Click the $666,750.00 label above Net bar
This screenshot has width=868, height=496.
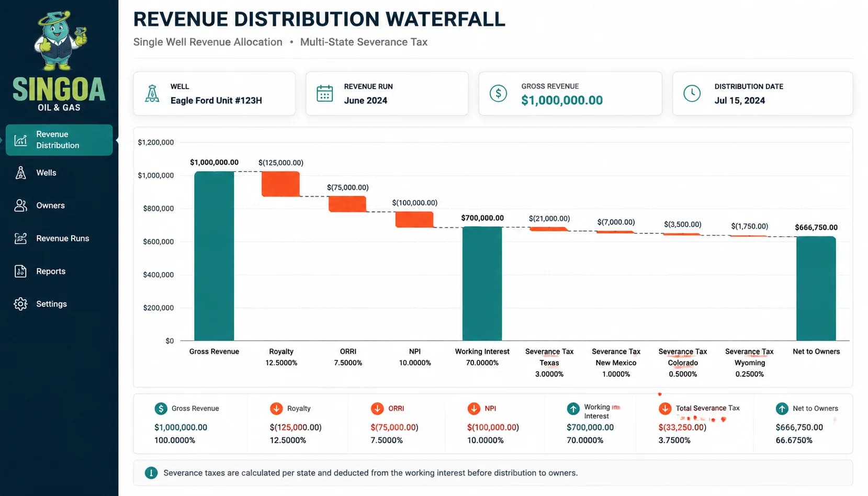(816, 228)
